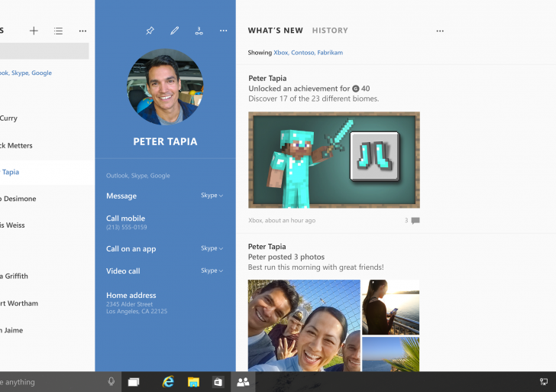Viewport: 556px width, 392px height.
Task: Open linked profiles icon for Peter Tapia
Action: click(199, 31)
